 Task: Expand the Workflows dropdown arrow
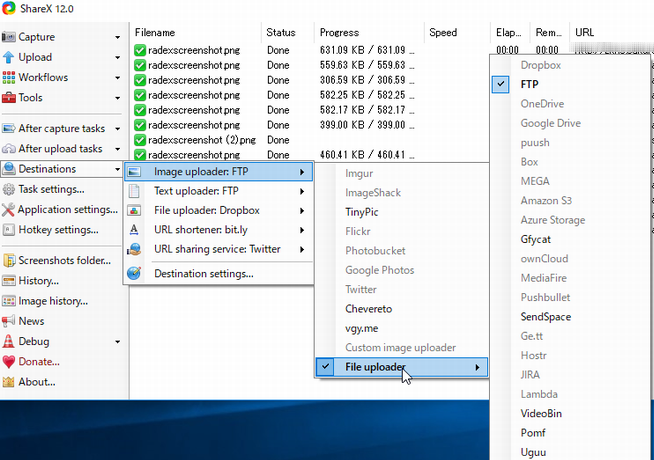[118, 78]
